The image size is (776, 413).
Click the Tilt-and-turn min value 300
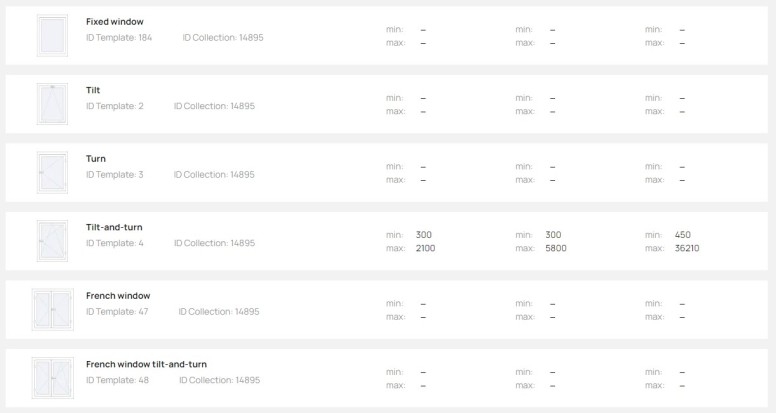424,235
